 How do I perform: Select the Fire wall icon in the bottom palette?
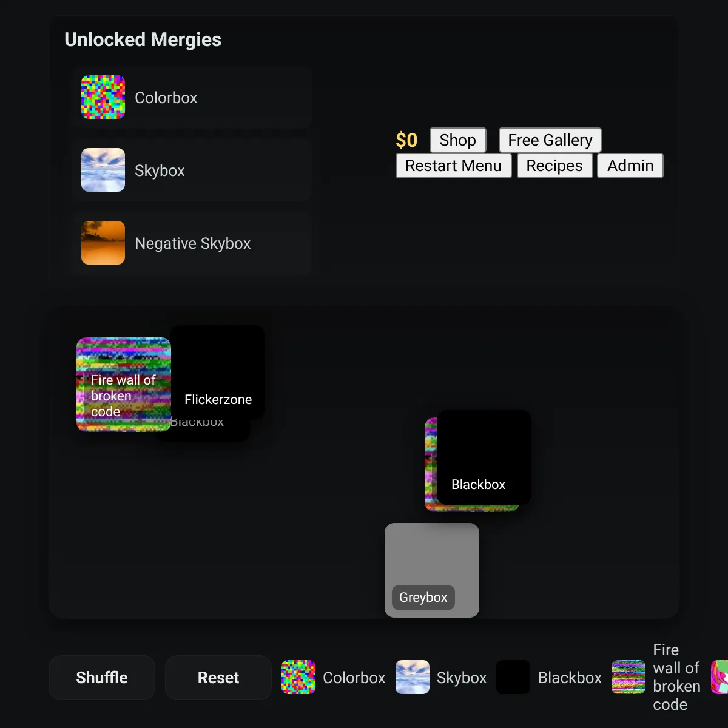point(629,677)
